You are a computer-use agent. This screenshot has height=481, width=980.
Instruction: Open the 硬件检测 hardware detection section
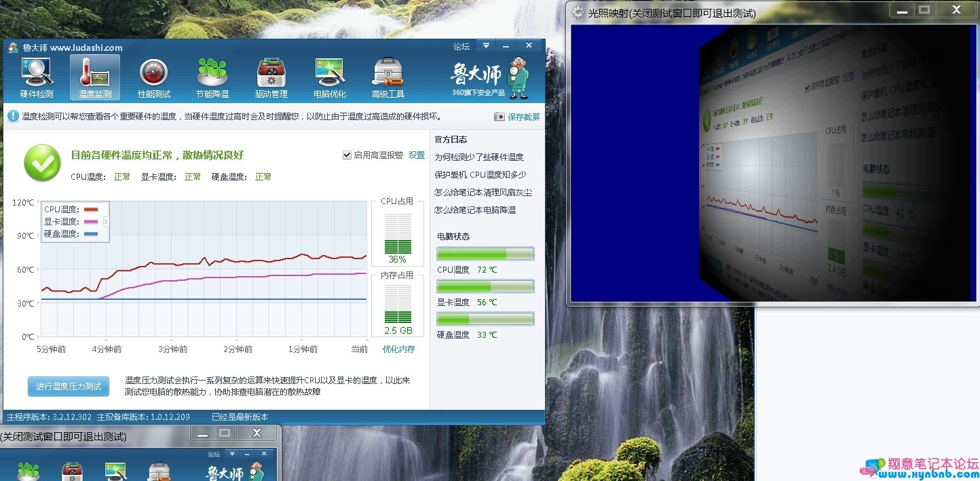click(x=37, y=79)
